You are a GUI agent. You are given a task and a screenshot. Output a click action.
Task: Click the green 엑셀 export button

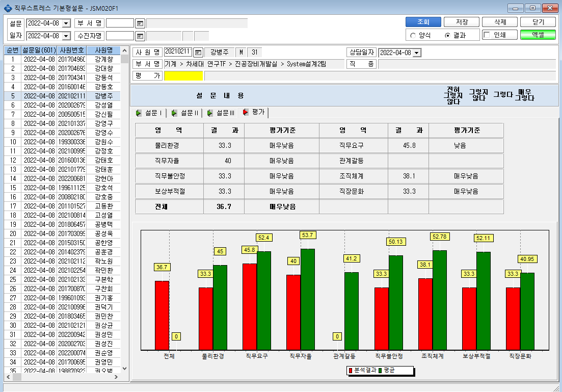click(538, 35)
